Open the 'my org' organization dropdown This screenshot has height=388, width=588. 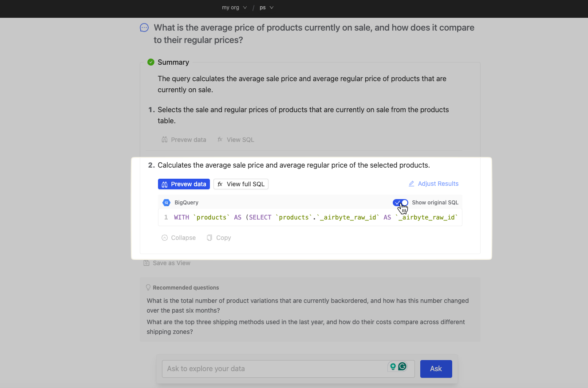tap(234, 8)
